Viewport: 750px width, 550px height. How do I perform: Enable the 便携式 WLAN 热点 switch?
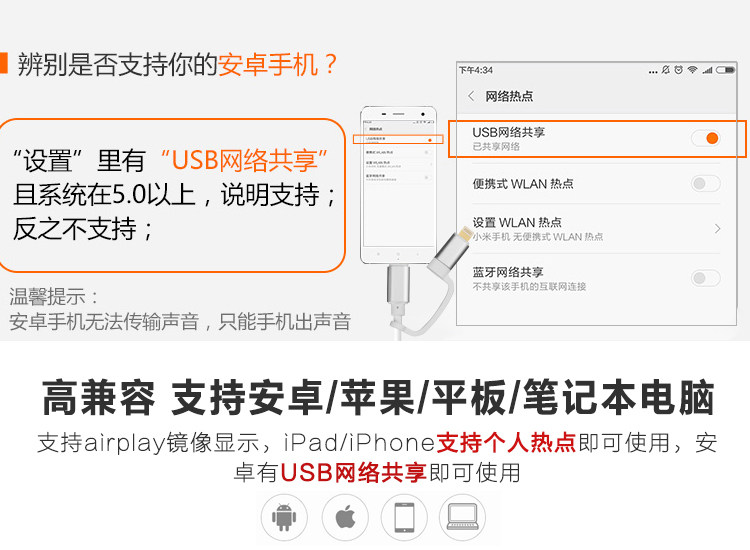[x=706, y=183]
